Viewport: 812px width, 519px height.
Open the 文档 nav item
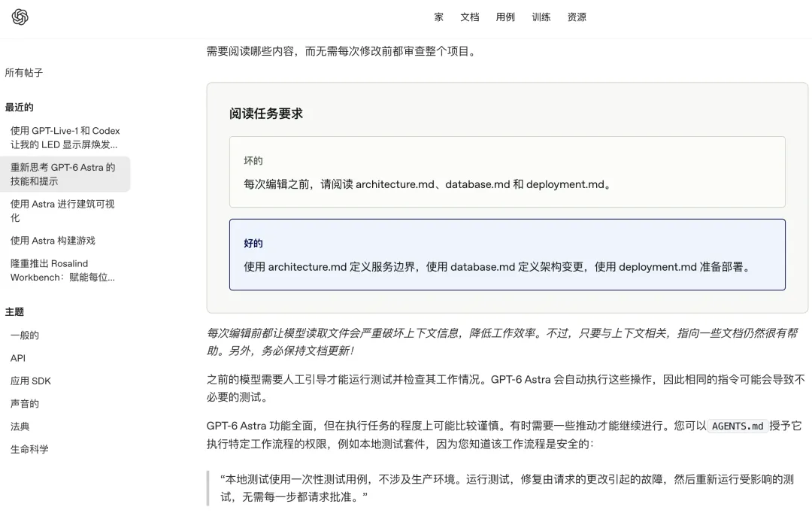470,17
